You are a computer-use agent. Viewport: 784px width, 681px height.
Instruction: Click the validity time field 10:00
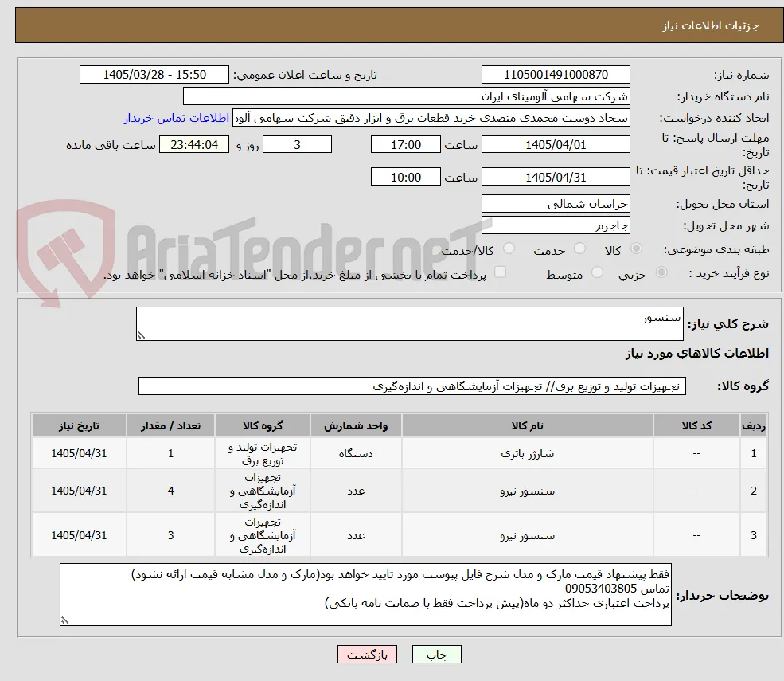pyautogui.click(x=405, y=177)
